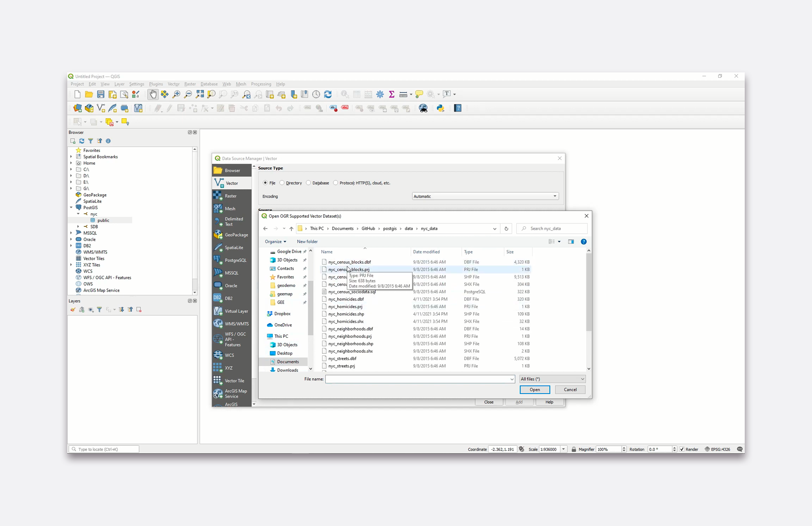This screenshot has width=812, height=526.
Task: Open the Processing menu
Action: pos(261,84)
